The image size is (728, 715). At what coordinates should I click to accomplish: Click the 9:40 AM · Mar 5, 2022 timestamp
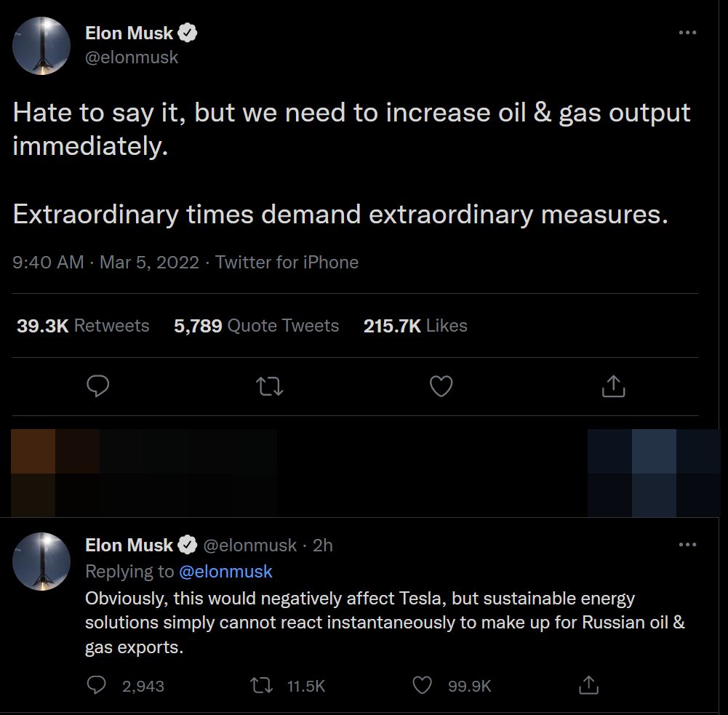(105, 262)
